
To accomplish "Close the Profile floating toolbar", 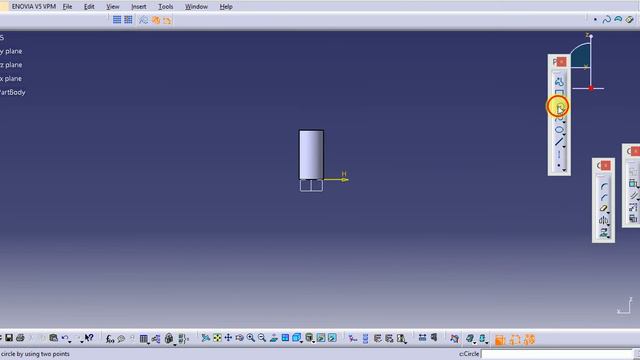I will coord(562,62).
